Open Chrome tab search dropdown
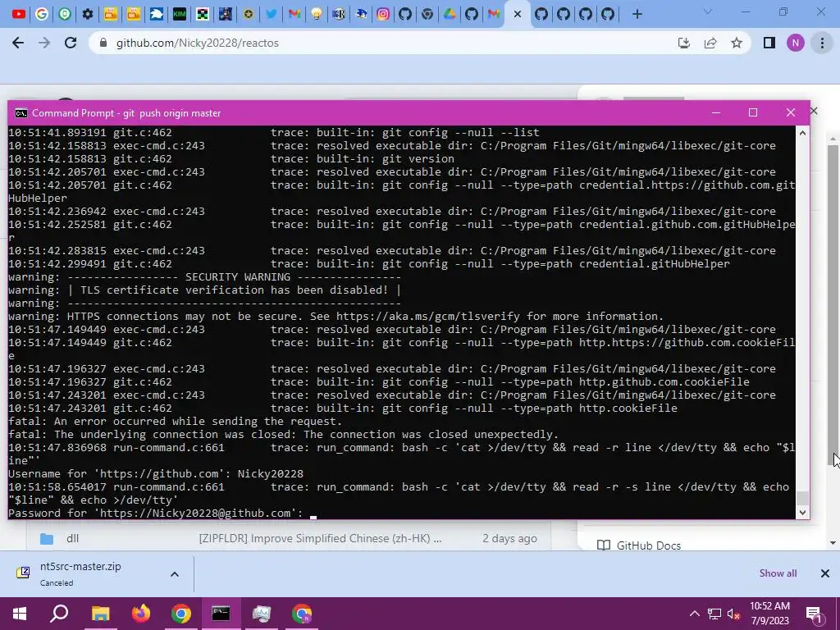This screenshot has width=840, height=630. [x=708, y=11]
